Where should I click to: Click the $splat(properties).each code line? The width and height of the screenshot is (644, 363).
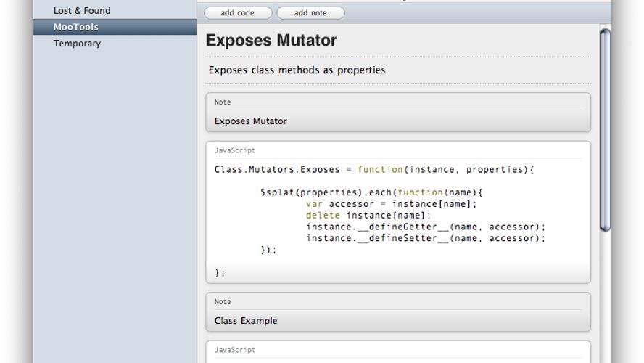(371, 192)
